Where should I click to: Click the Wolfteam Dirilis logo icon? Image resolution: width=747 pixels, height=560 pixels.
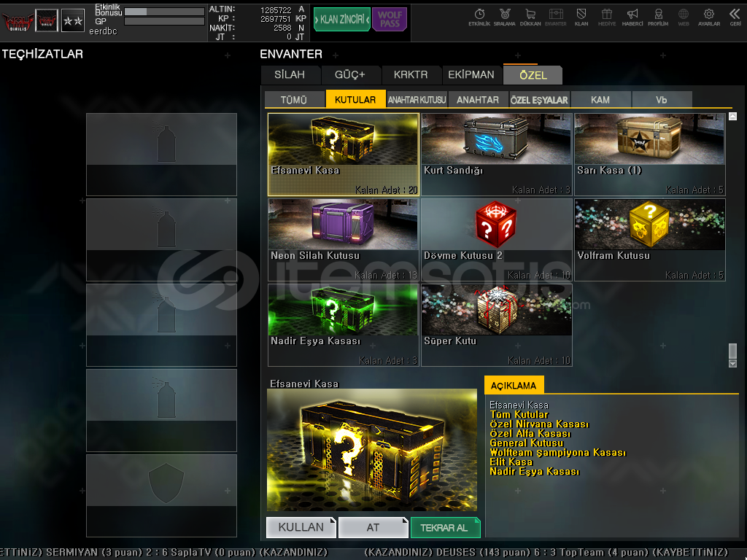click(18, 21)
